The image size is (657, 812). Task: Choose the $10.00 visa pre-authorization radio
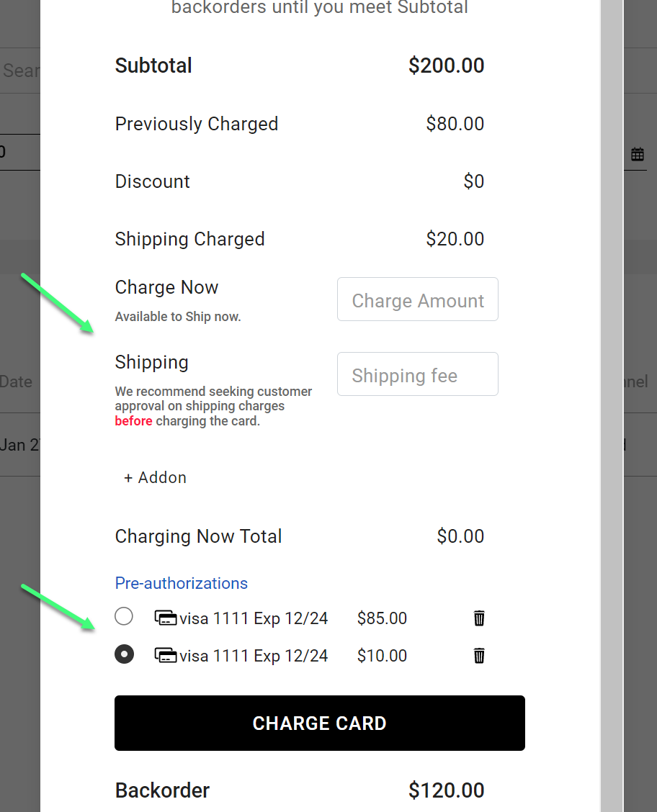pos(124,654)
